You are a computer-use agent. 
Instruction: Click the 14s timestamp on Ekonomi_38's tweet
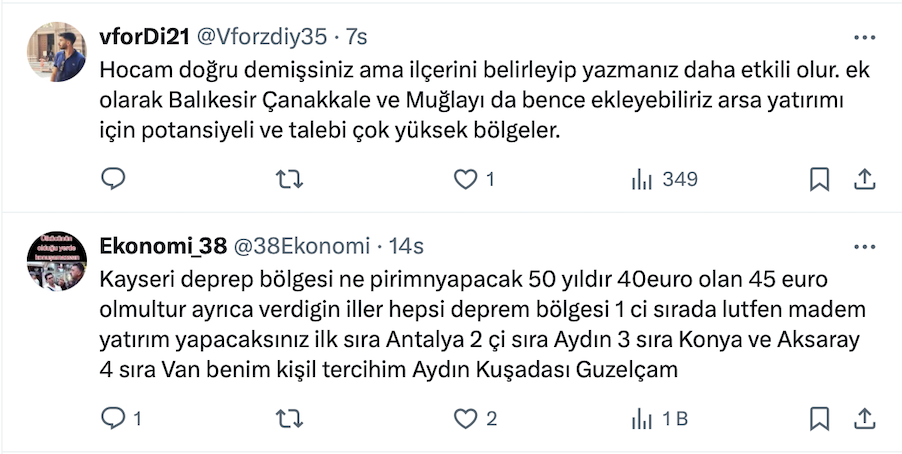coord(405,246)
